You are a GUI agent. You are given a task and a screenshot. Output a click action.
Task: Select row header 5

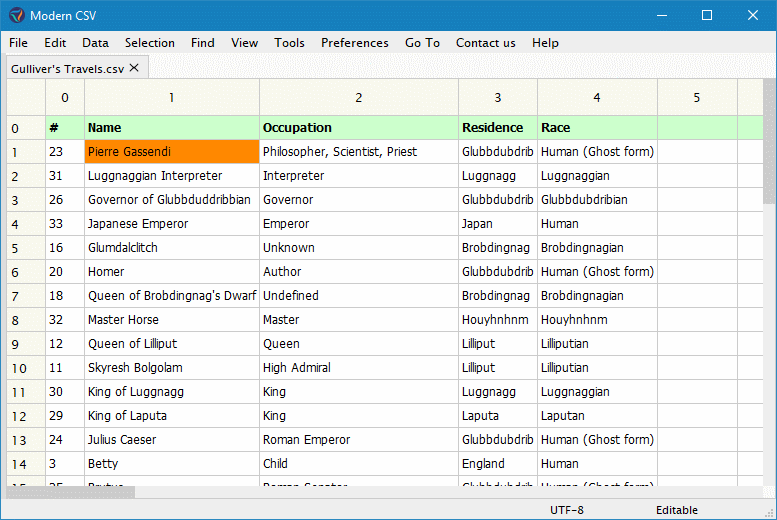[x=15, y=248]
